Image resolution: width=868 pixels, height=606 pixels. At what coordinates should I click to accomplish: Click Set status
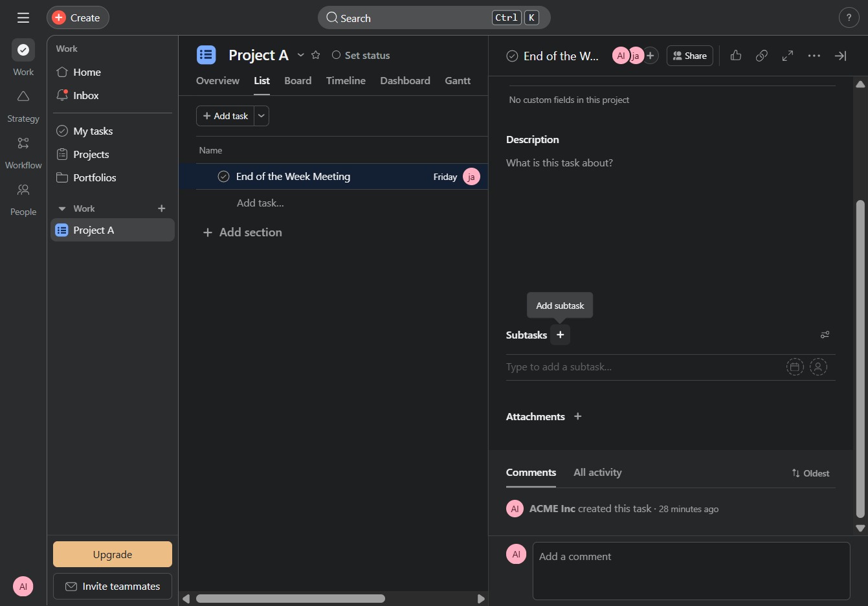361,55
